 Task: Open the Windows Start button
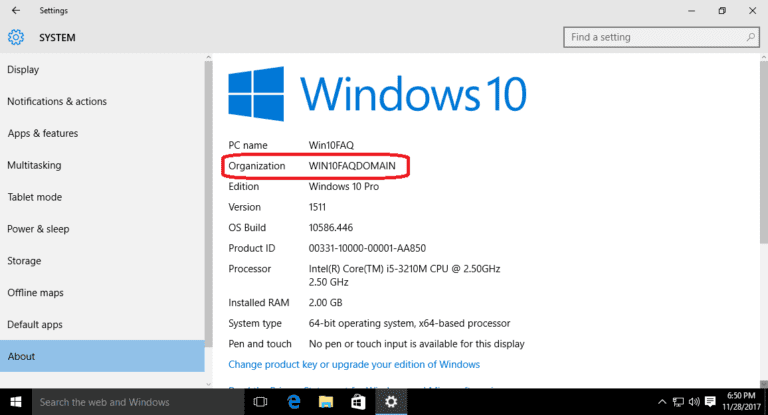16,402
